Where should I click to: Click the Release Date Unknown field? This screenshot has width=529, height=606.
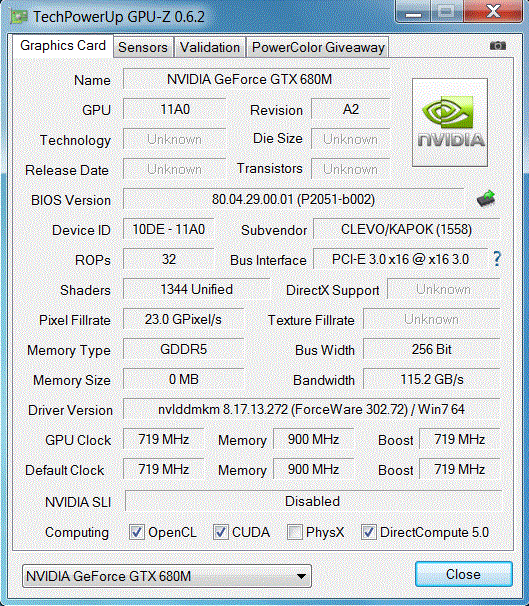[x=175, y=169]
